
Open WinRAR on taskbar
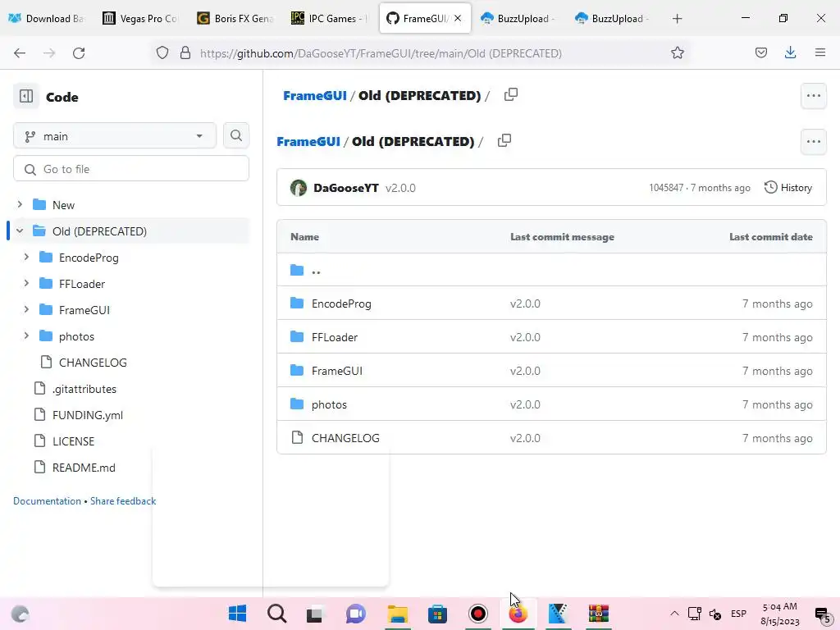pos(598,614)
